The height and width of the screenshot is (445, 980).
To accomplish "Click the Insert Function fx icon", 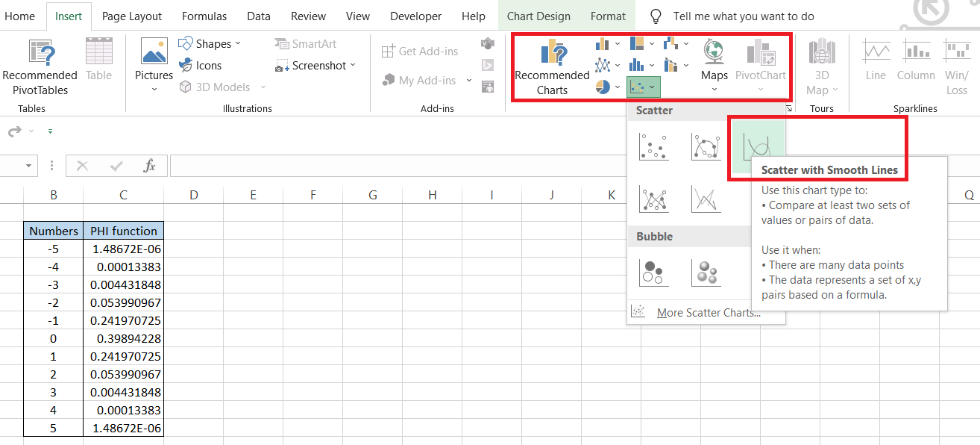I will point(149,166).
